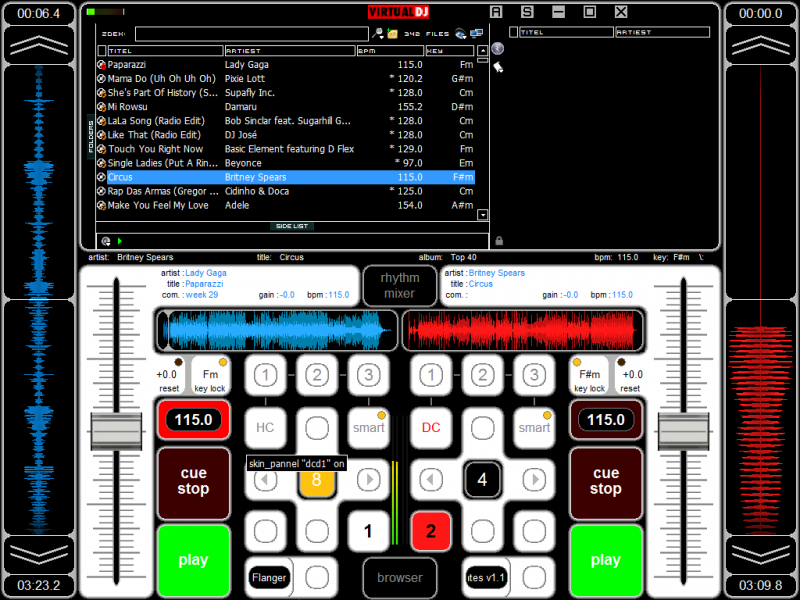The image size is (800, 600).
Task: Click left deck pitch slider handle
Action: click(x=116, y=432)
